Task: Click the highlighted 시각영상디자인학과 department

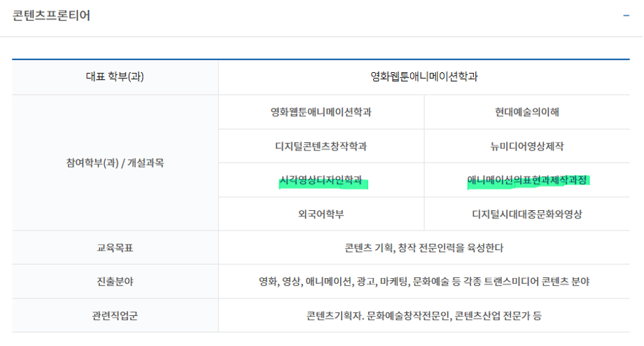Action: [x=321, y=181]
